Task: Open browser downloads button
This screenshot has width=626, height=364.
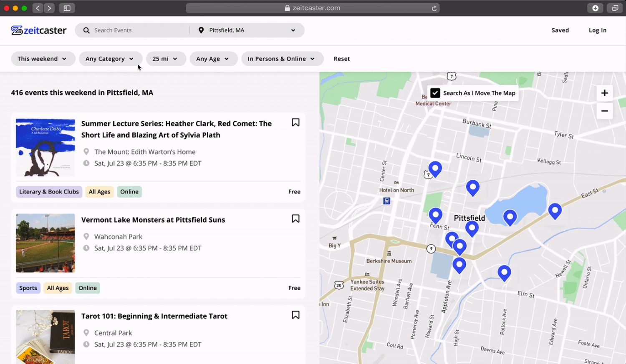Action: [x=595, y=8]
